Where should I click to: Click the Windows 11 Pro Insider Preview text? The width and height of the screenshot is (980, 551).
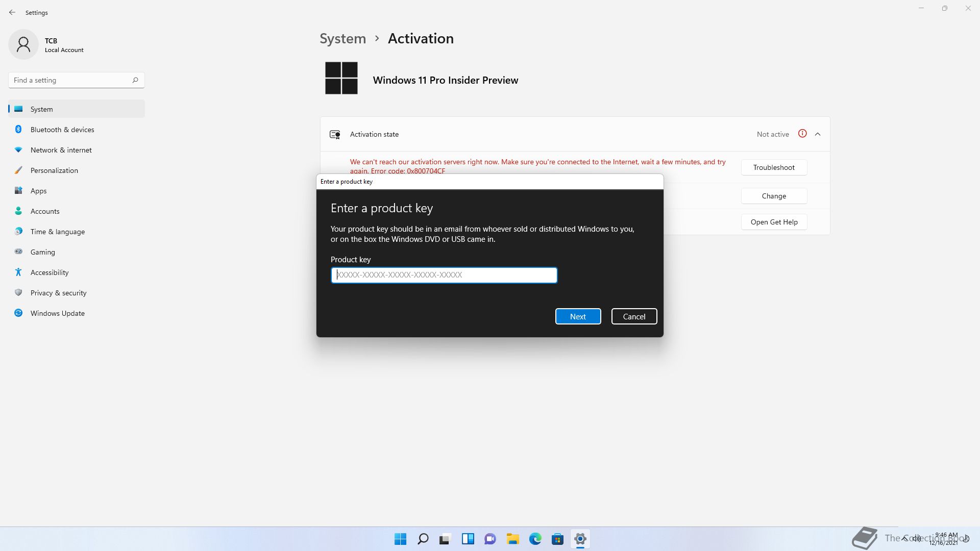click(x=446, y=80)
